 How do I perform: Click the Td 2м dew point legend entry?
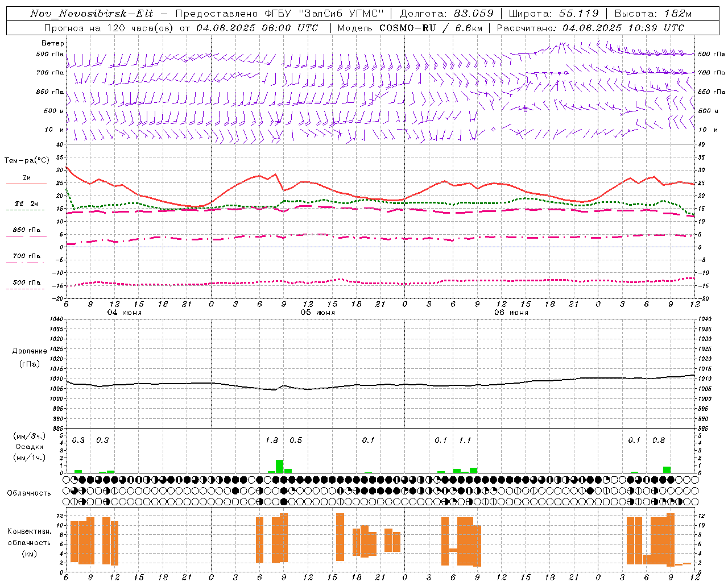pos(26,203)
